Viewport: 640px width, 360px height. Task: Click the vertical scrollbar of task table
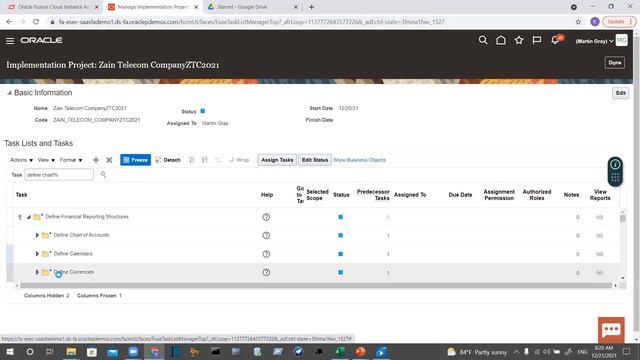622,219
